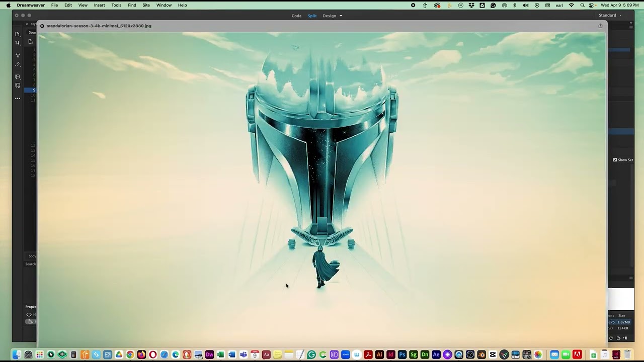The height and width of the screenshot is (362, 644).
Task: Open the Trash in the Dock
Action: pyautogui.click(x=627, y=354)
